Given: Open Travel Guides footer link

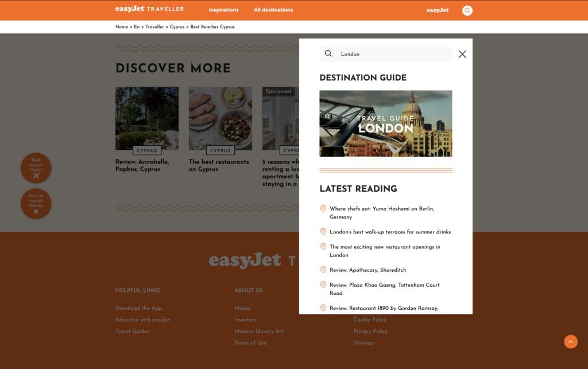Looking at the screenshot, I should coord(132,332).
